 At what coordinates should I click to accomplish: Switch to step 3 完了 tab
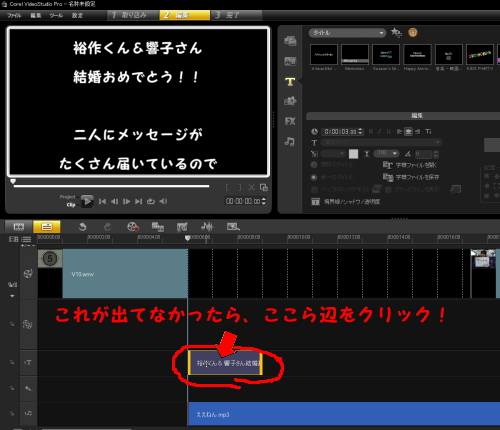point(236,15)
